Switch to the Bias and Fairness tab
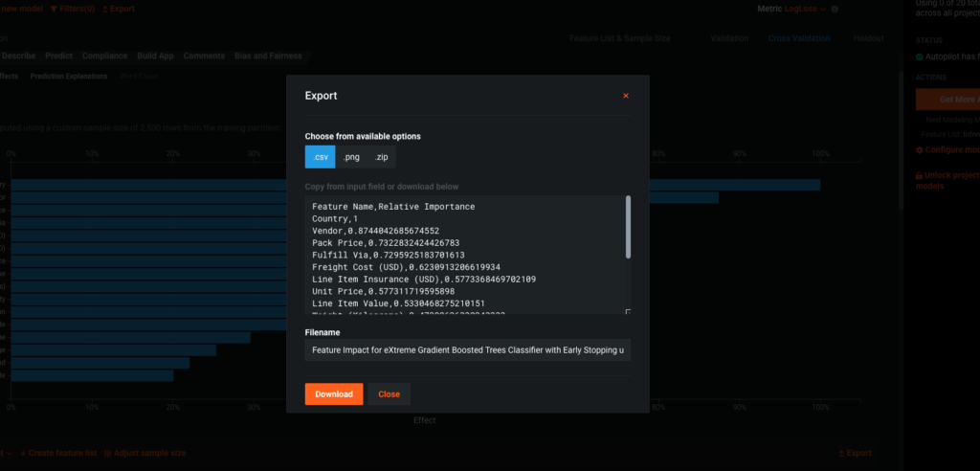The height and width of the screenshot is (471, 980). tap(268, 56)
